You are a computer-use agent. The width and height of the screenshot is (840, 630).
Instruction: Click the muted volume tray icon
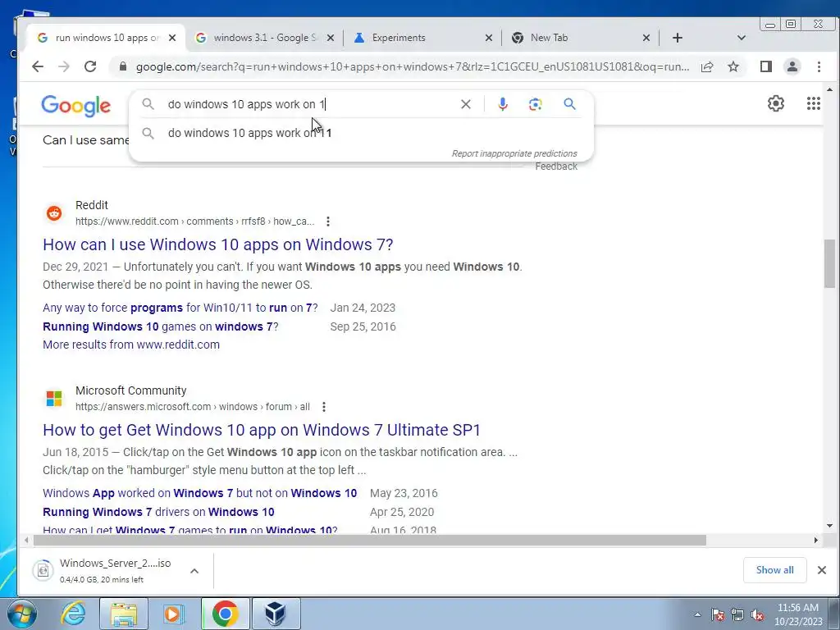click(x=757, y=615)
